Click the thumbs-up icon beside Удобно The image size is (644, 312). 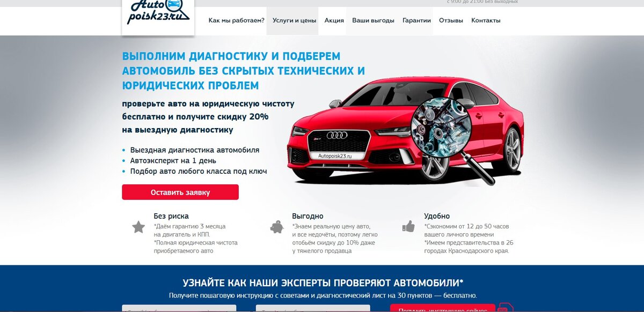point(409,226)
